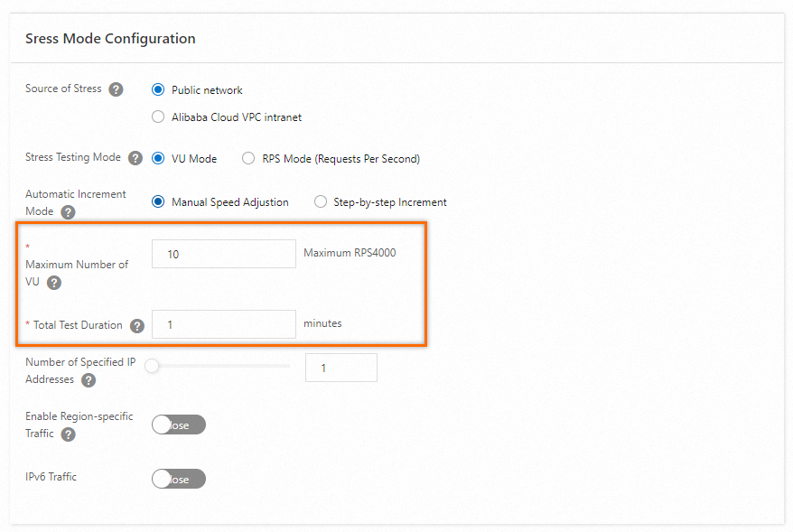Enable the Region-specific Traffic toggle
This screenshot has height=532, width=793.
click(x=178, y=425)
